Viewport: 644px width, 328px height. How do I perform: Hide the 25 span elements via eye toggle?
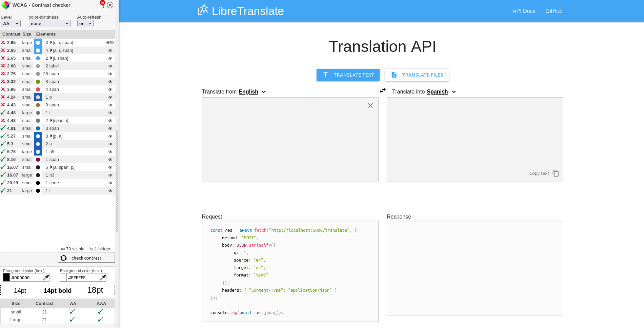[110, 74]
